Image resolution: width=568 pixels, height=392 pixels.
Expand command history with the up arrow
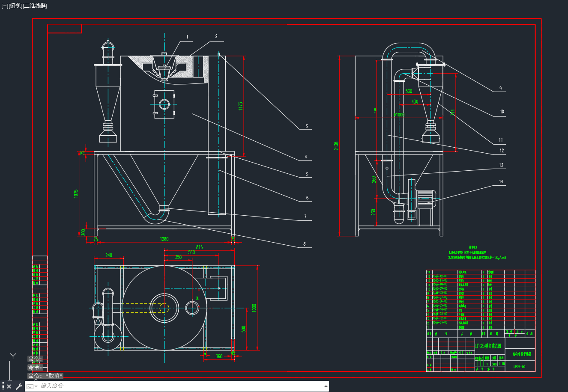point(326,386)
